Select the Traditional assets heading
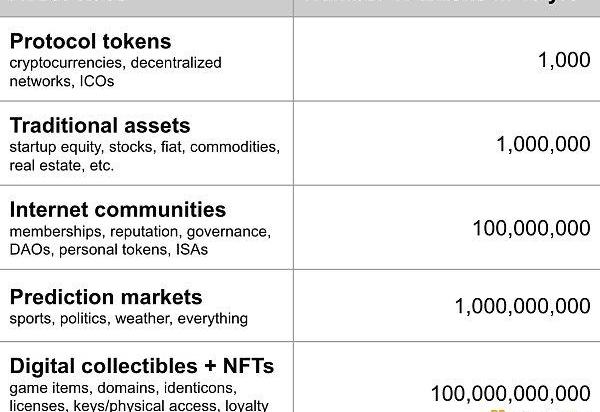The width and height of the screenshot is (600, 412). point(100,126)
